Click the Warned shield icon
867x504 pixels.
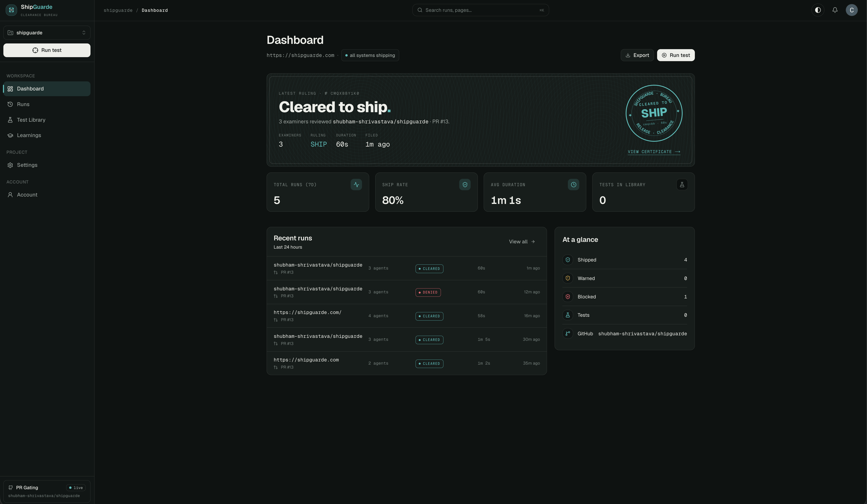pyautogui.click(x=568, y=278)
